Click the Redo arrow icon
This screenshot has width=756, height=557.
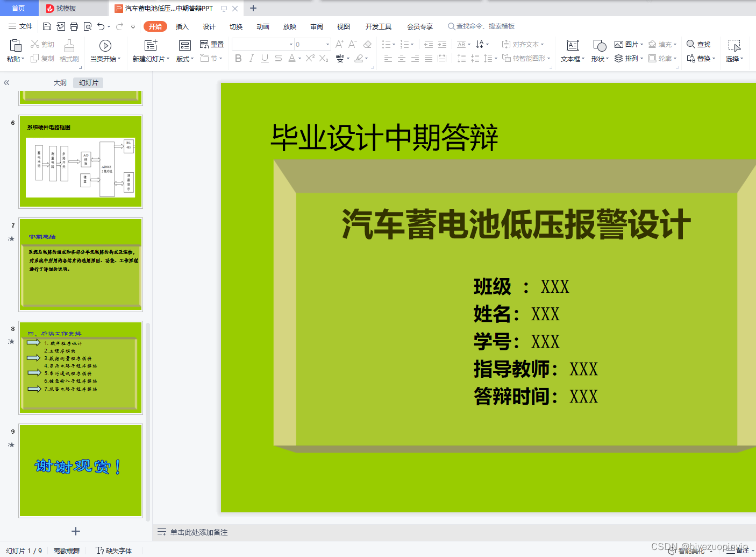119,26
